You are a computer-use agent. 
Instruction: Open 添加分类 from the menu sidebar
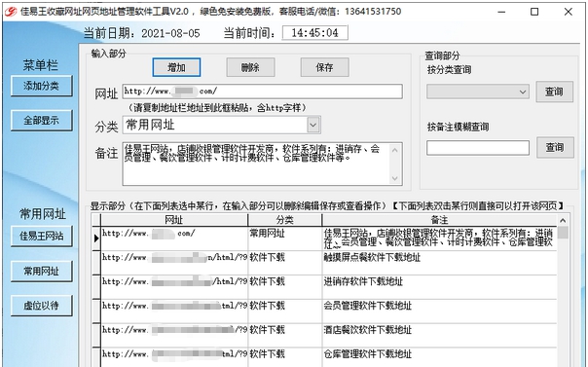(41, 86)
